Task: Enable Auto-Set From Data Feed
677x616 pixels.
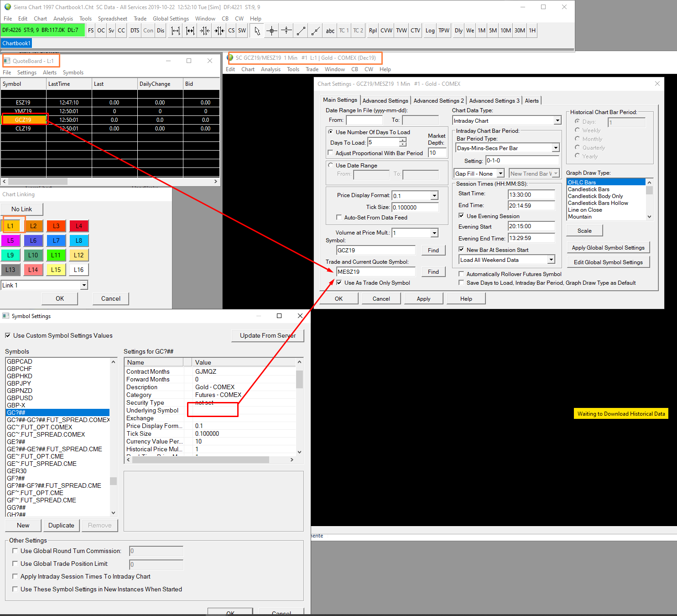Action: 339,217
